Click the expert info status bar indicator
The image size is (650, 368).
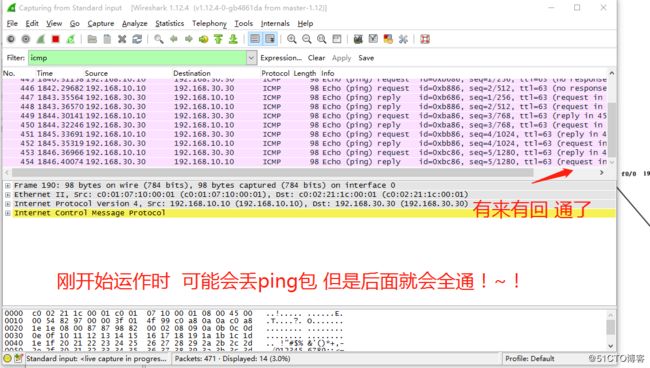(7, 358)
